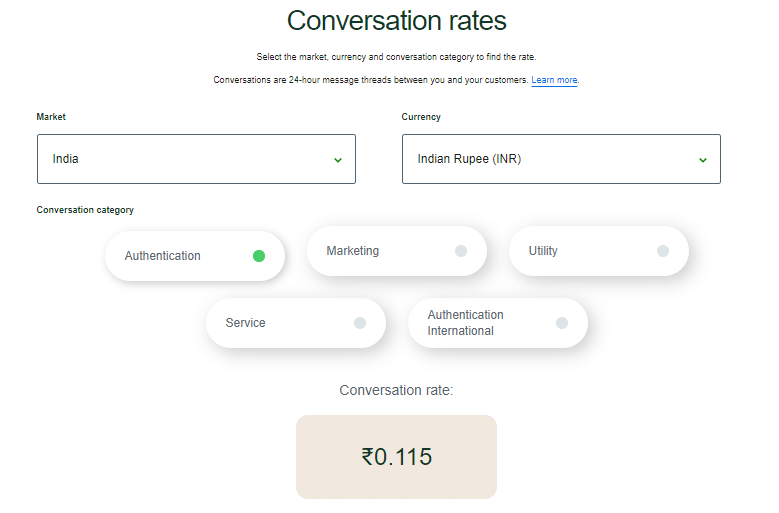Click the grey dot on Marketing pill
The image size is (779, 513).
tap(461, 251)
